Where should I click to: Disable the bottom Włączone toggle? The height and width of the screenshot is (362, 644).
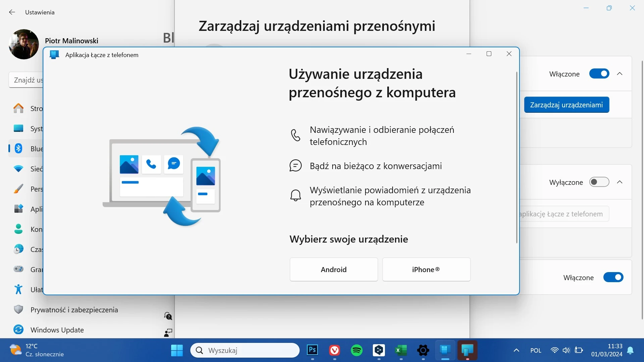[x=613, y=277]
